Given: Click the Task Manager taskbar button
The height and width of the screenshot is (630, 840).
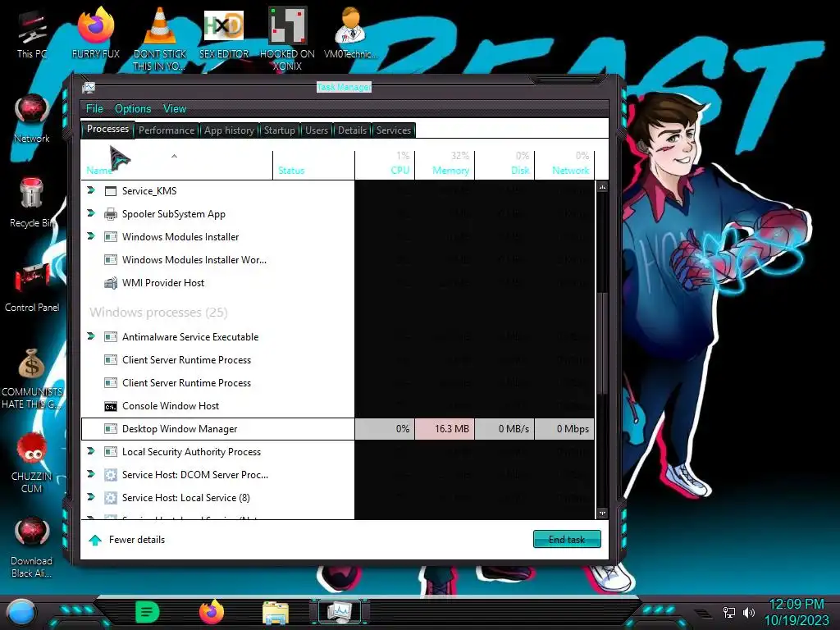Looking at the screenshot, I should coord(340,612).
